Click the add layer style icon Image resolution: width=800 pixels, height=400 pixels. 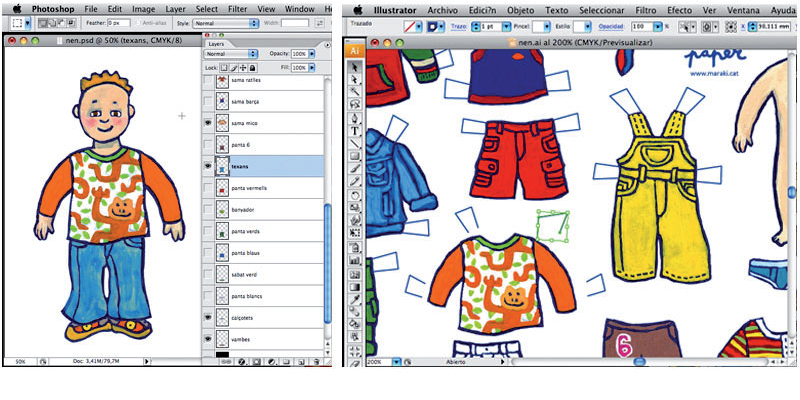point(242,361)
